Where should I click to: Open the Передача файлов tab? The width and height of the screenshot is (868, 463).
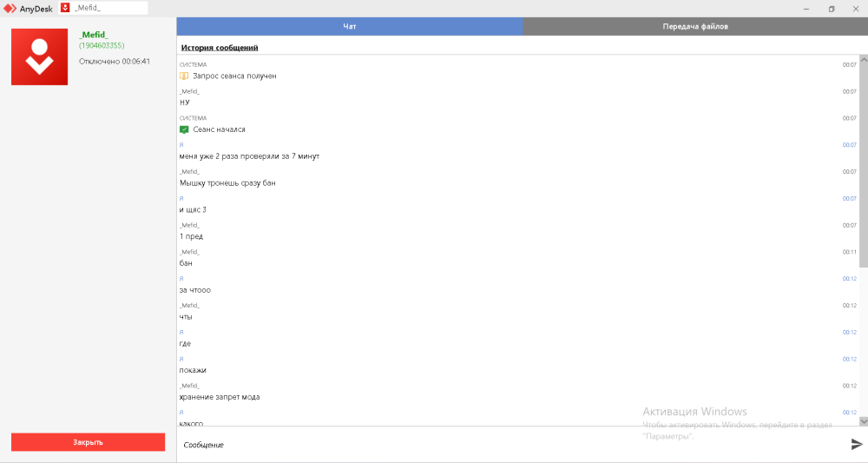tap(694, 26)
